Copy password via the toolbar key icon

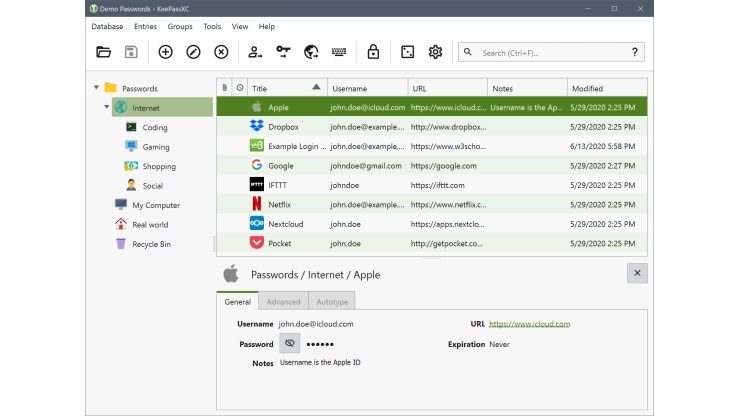[283, 52]
